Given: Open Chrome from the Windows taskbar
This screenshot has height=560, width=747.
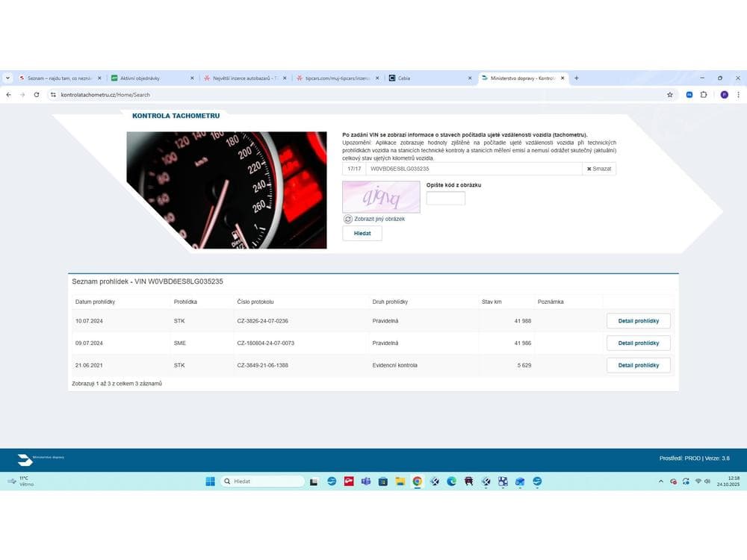Looking at the screenshot, I should tap(417, 482).
